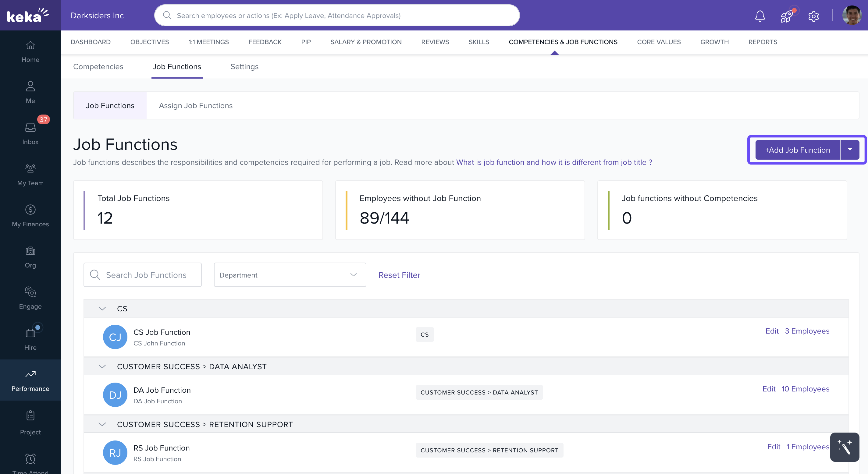The image size is (868, 474).
Task: Collapse Customer Success Data Analyst group
Action: point(102,366)
